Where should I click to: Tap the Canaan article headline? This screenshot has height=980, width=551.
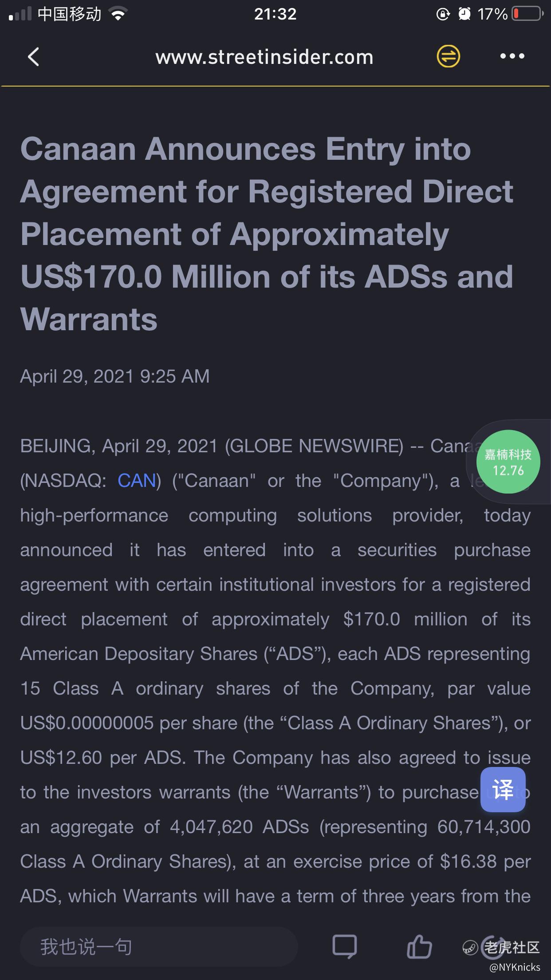(x=266, y=234)
